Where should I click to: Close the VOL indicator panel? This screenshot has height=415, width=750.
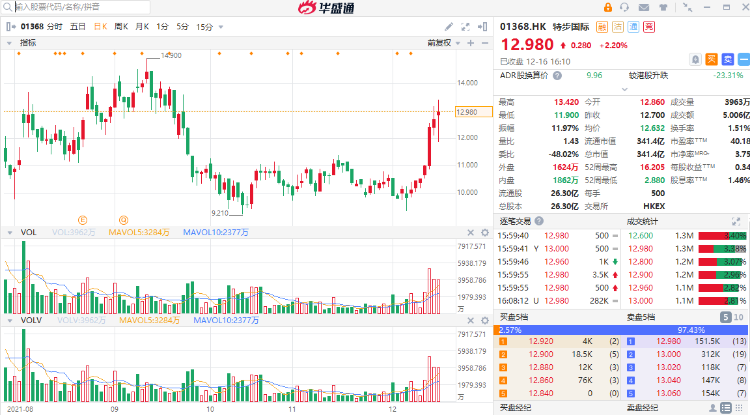[471, 233]
